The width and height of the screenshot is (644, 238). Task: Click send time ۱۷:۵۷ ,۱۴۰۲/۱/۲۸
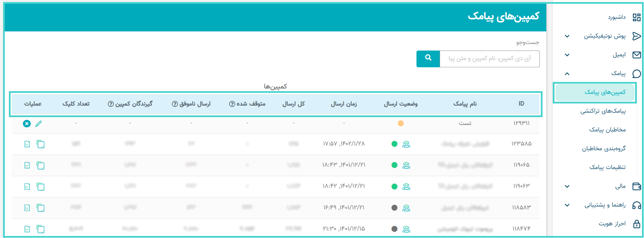coord(344,144)
